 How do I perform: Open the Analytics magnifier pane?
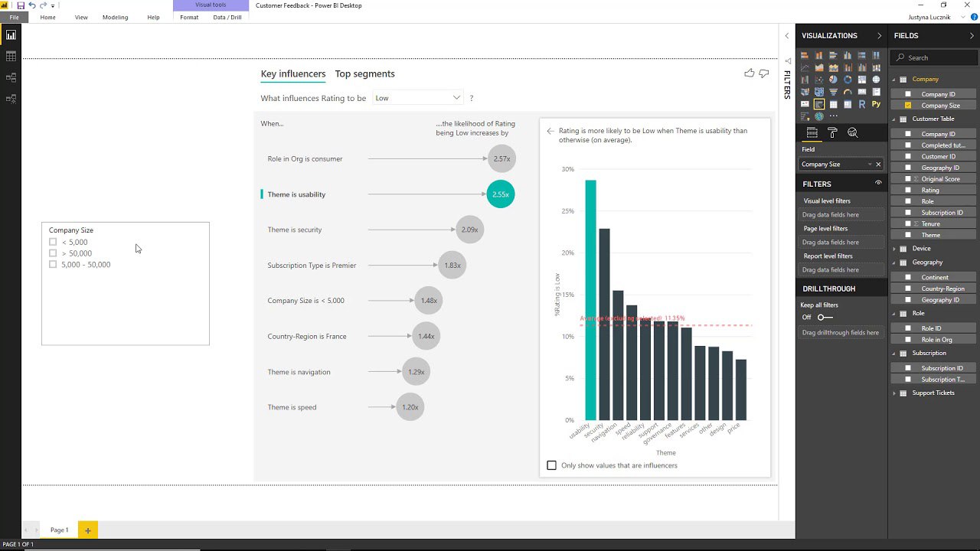(x=852, y=132)
